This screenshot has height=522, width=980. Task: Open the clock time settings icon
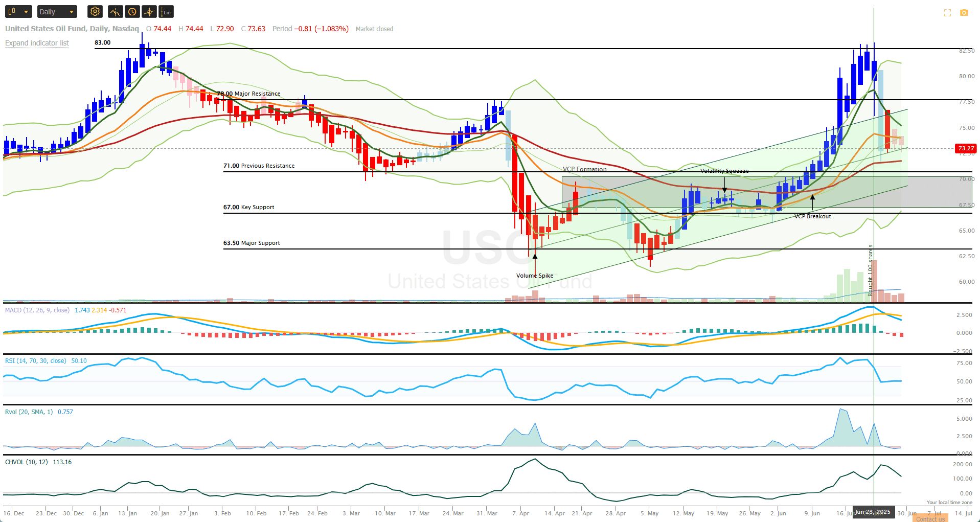(x=132, y=12)
